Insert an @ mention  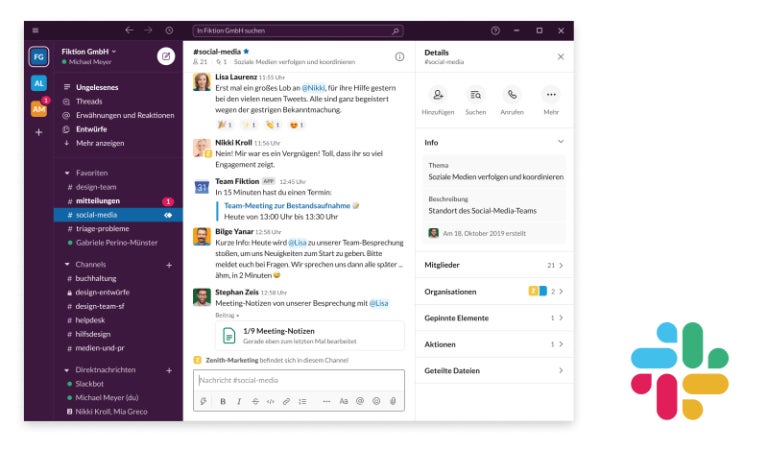point(360,401)
